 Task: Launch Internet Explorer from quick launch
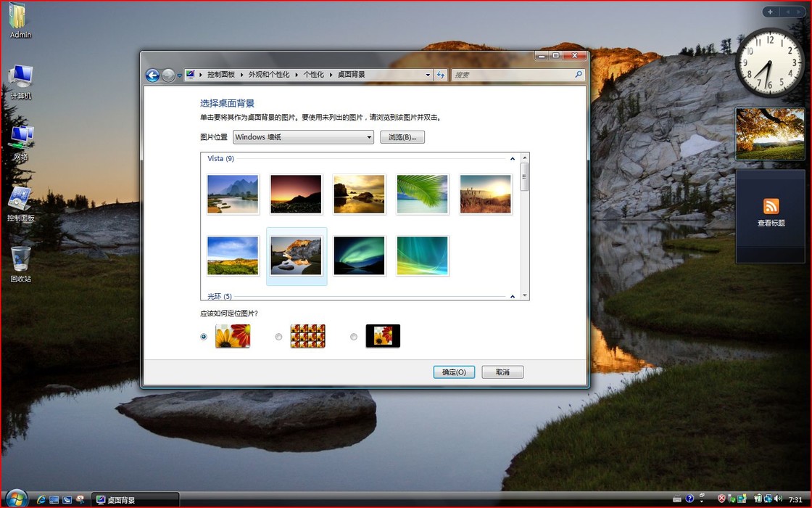(41, 500)
